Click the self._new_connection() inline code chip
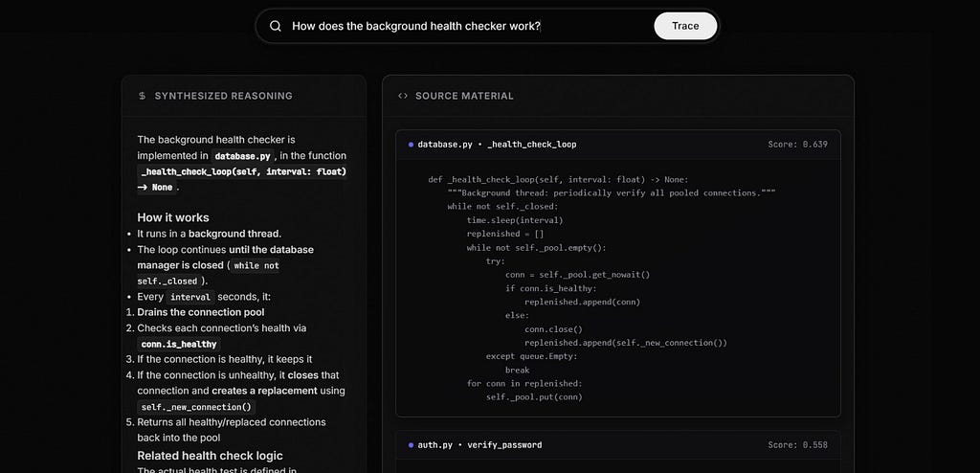980x473 pixels. coord(195,407)
